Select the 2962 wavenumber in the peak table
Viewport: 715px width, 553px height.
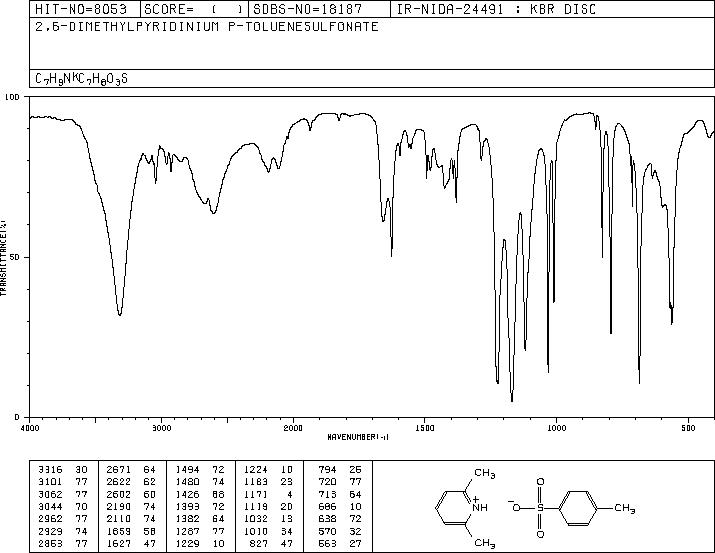pos(50,519)
